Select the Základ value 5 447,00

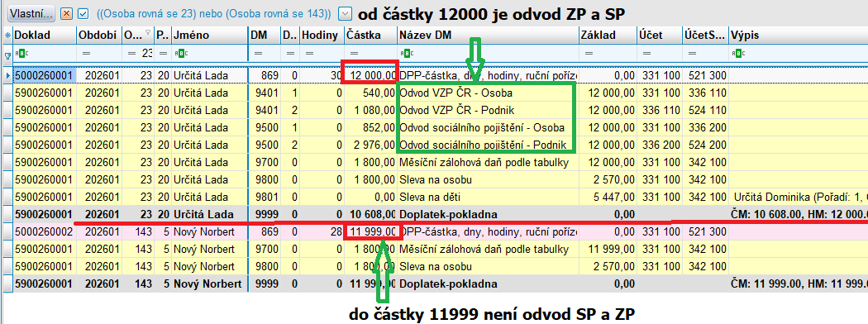(608, 198)
